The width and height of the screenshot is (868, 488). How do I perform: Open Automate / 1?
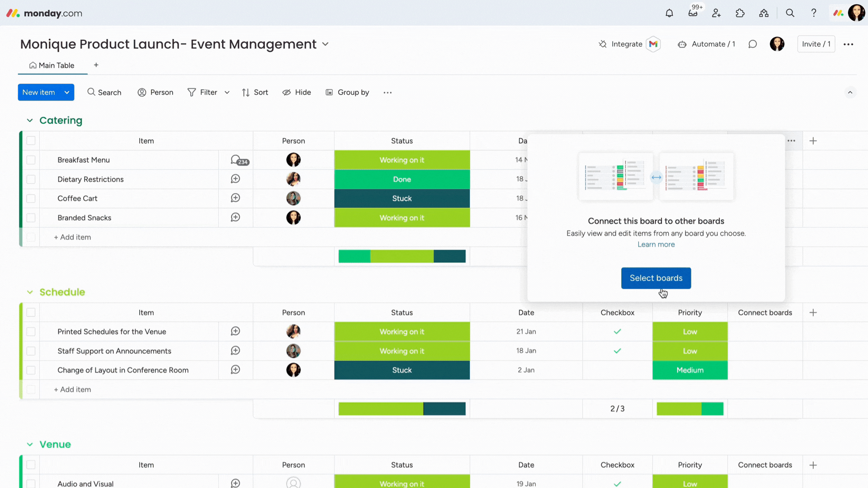(x=707, y=44)
